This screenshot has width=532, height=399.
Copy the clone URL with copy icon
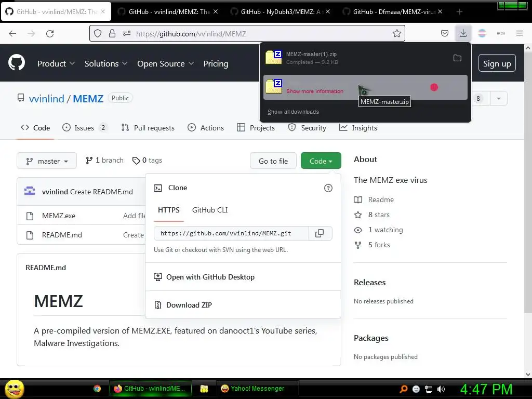[320, 233]
